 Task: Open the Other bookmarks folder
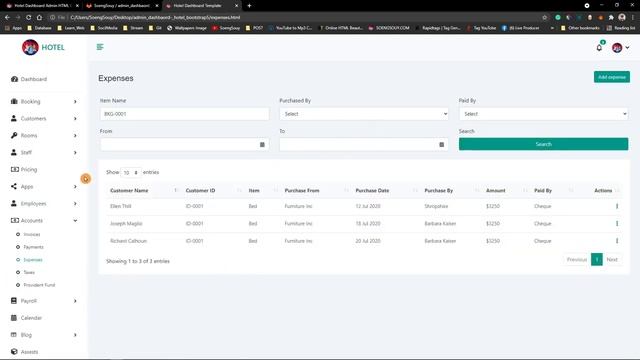tap(580, 28)
